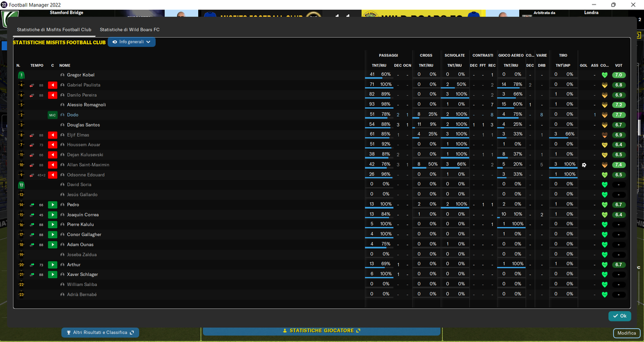Open Alessio Romagnoli's player profile
This screenshot has height=342, width=644.
(x=87, y=105)
